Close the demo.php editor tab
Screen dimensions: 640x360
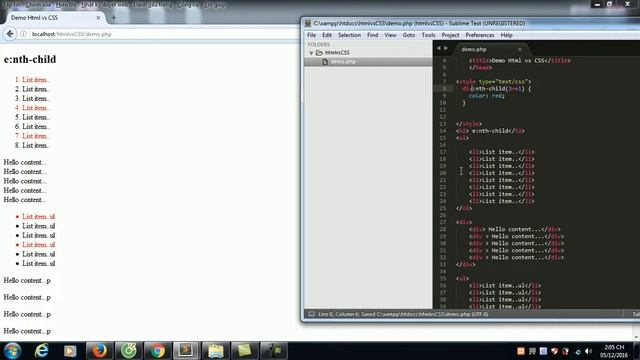coord(520,49)
